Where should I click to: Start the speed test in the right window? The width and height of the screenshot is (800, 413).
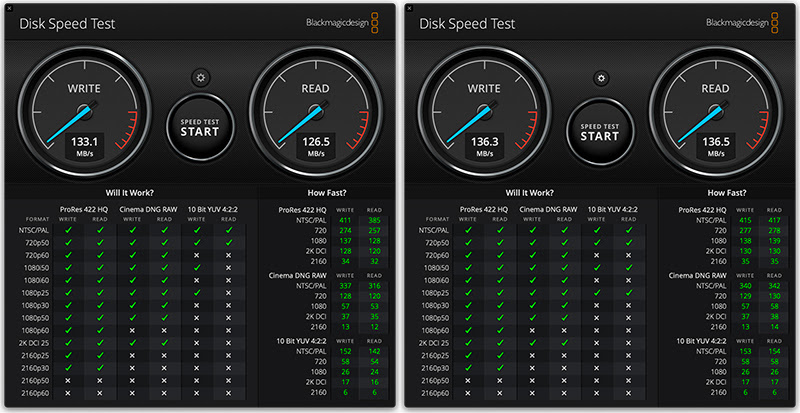click(600, 132)
